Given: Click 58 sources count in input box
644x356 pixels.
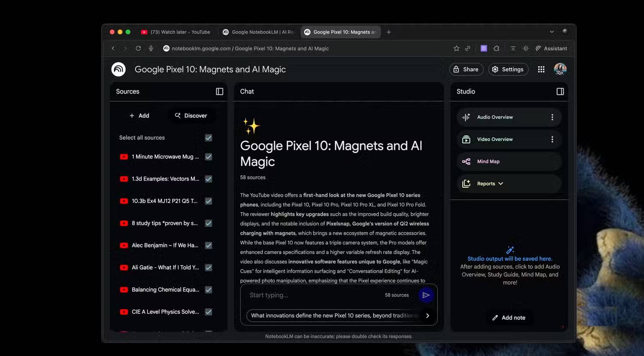Looking at the screenshot, I should tap(397, 295).
